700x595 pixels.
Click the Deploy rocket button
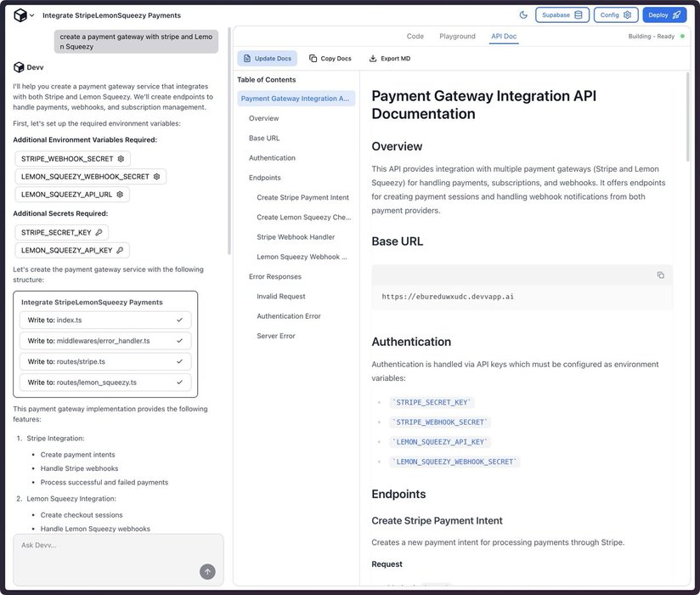tap(664, 15)
